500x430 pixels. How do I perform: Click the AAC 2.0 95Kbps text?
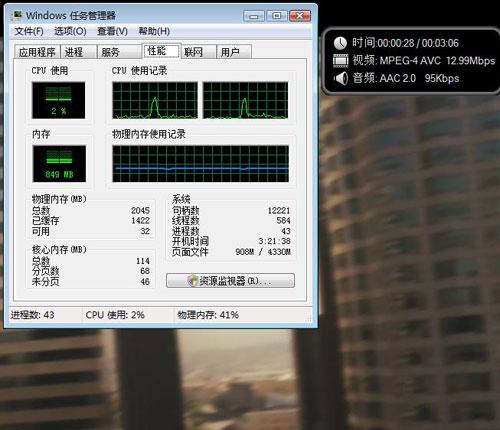[419, 78]
